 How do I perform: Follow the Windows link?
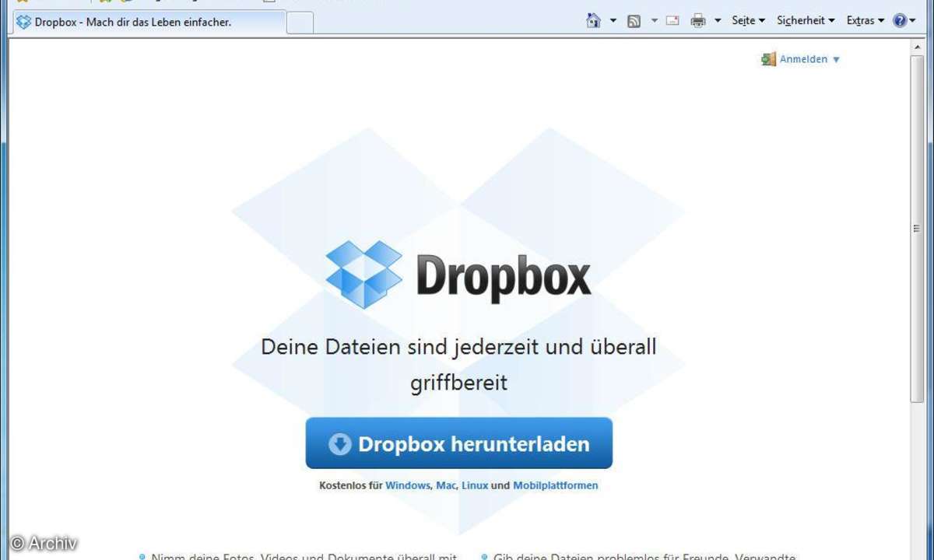tap(408, 485)
